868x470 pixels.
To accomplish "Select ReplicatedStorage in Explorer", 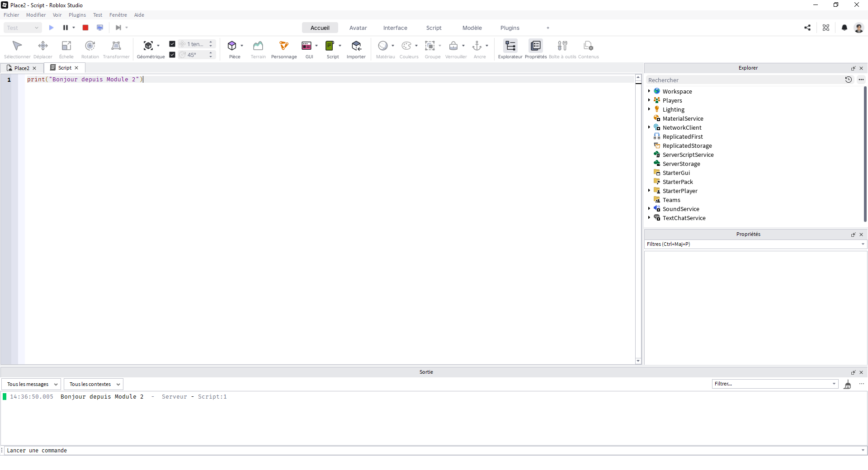I will tap(687, 146).
